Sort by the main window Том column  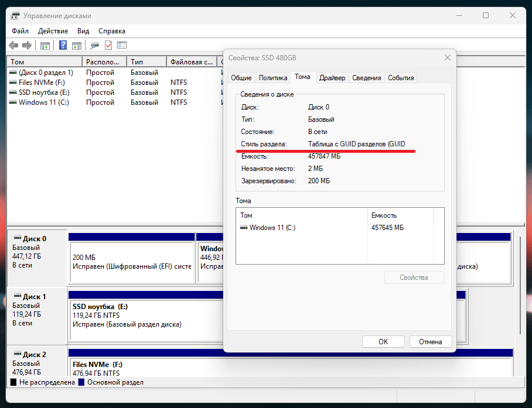(45, 61)
